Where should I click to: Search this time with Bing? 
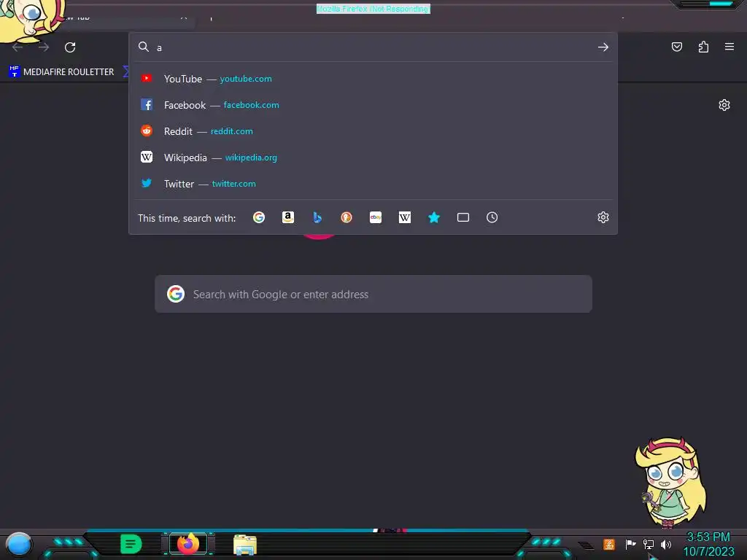pos(317,217)
